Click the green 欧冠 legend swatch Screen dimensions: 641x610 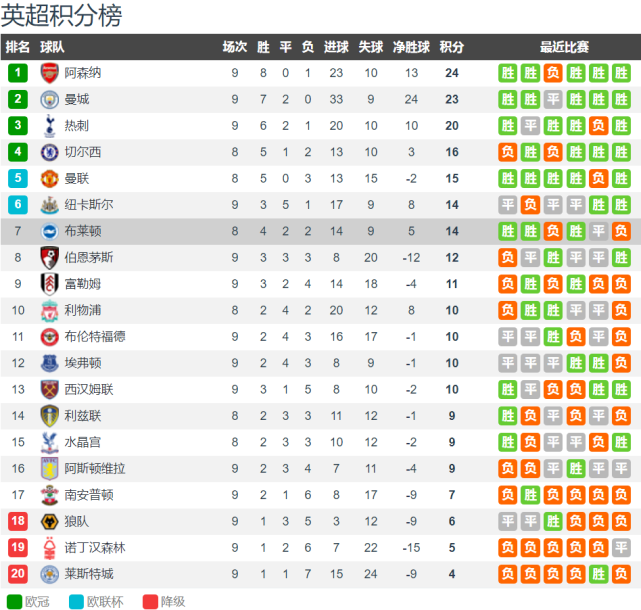[x=14, y=601]
